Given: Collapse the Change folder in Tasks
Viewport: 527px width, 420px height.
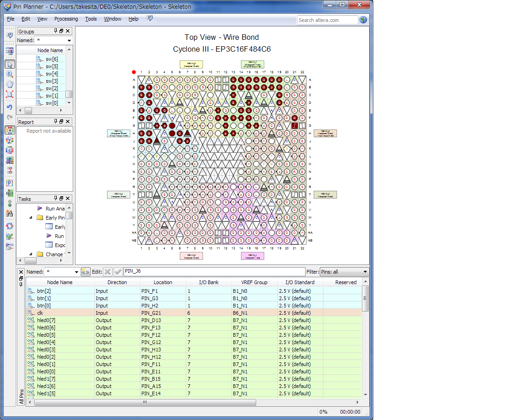Looking at the screenshot, I should coord(31,254).
